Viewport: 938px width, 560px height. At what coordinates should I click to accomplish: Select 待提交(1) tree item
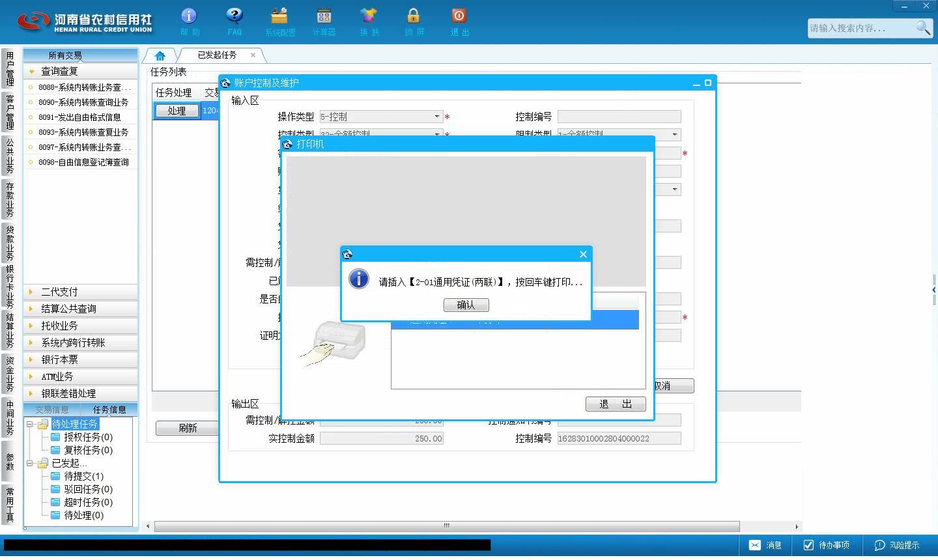click(x=83, y=476)
